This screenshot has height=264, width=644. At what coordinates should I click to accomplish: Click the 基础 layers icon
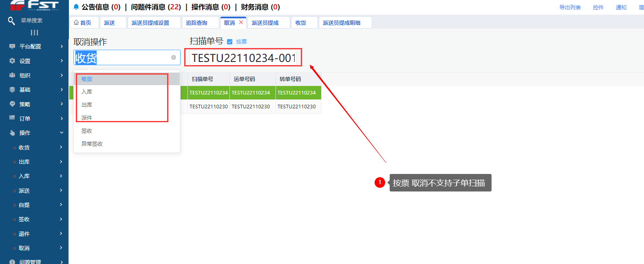pyautogui.click(x=12, y=90)
